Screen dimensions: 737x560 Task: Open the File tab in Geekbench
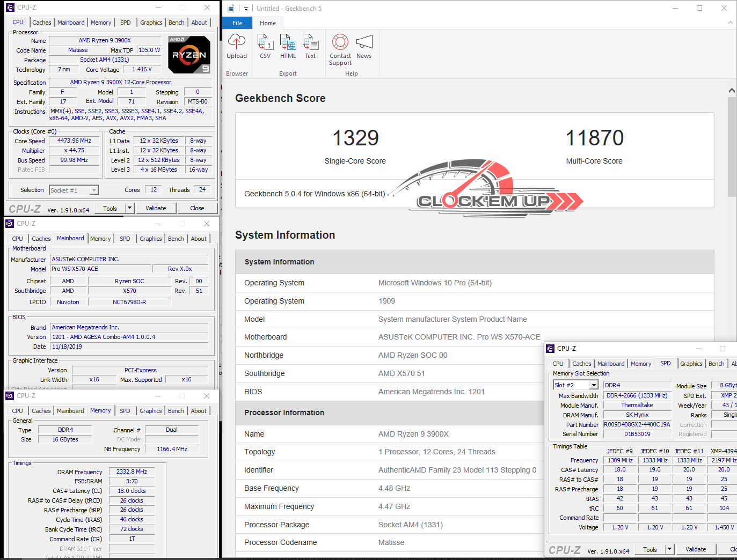click(237, 23)
